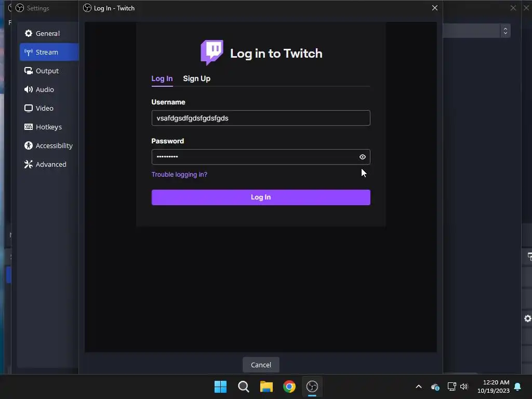Show hidden system tray icons
Image resolution: width=532 pixels, height=399 pixels.
[419, 387]
